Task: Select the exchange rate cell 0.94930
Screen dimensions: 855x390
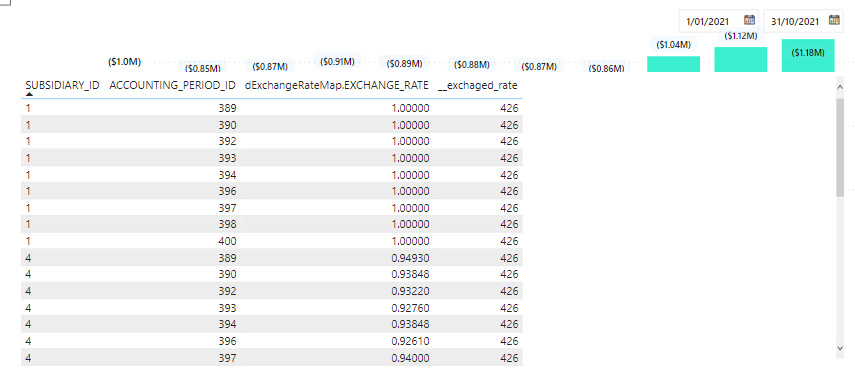Action: pos(411,257)
